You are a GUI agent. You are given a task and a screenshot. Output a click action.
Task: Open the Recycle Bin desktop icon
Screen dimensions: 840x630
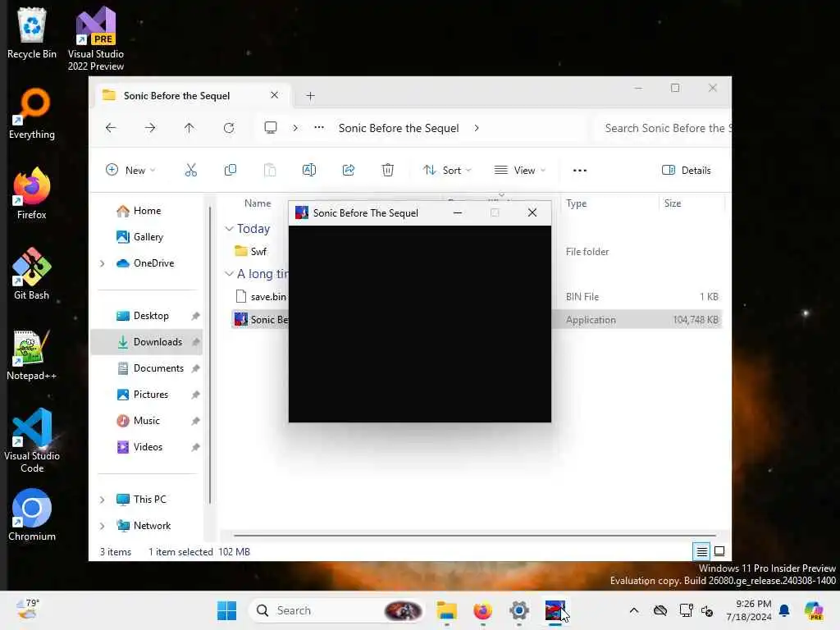tap(32, 33)
